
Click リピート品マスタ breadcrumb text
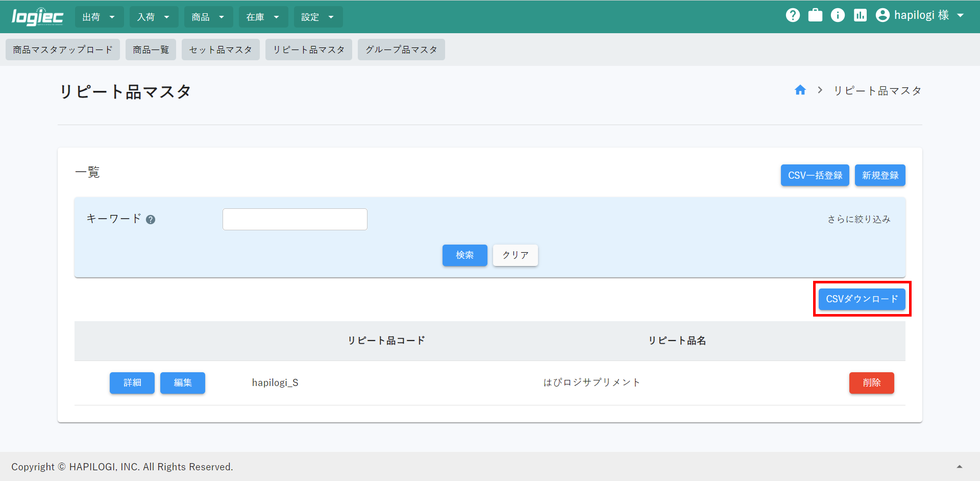click(877, 90)
